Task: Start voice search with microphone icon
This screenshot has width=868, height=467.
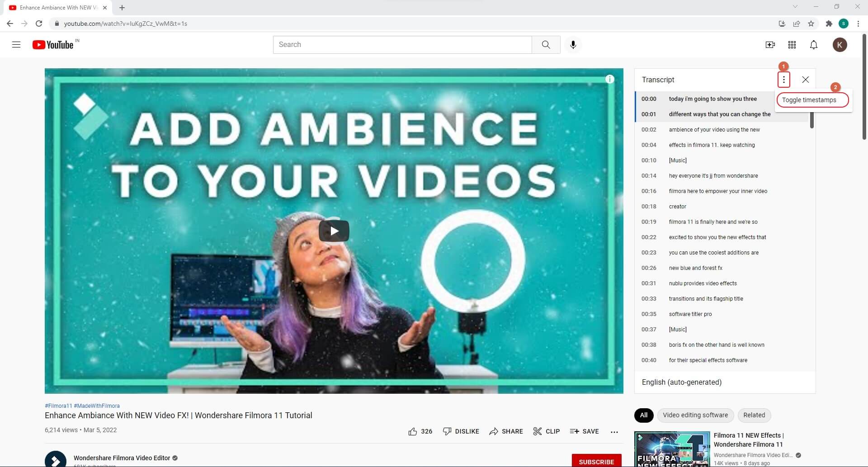Action: 573,45
